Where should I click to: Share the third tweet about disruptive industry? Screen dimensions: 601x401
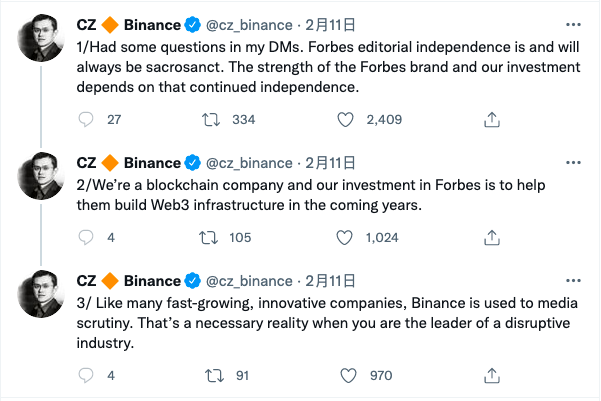492,375
